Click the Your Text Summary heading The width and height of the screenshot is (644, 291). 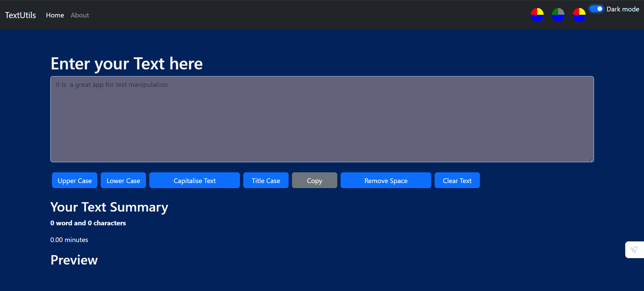[x=109, y=207]
